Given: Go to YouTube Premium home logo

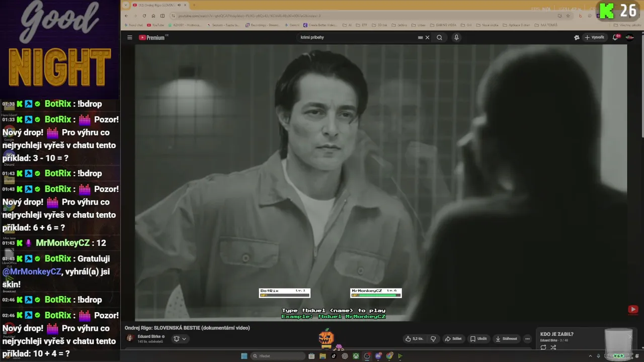Looking at the screenshot, I should 152,38.
